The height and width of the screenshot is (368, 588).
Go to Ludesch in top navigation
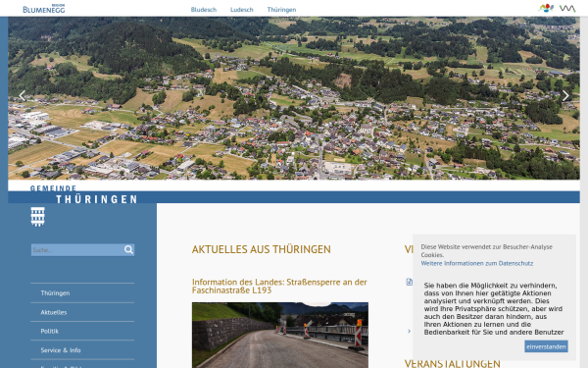coord(242,10)
